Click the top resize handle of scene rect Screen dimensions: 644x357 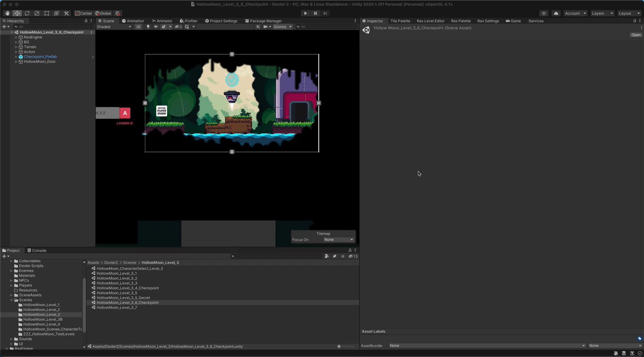pos(232,54)
